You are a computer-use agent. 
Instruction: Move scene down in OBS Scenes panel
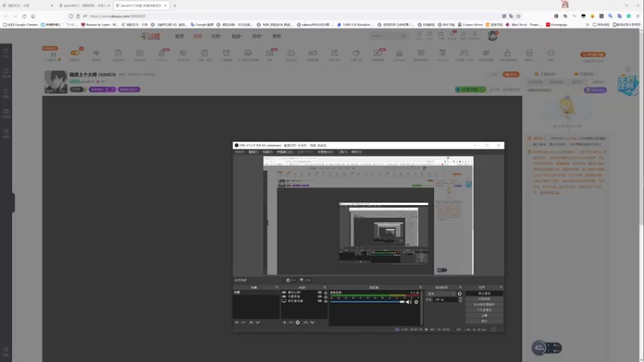[258, 323]
